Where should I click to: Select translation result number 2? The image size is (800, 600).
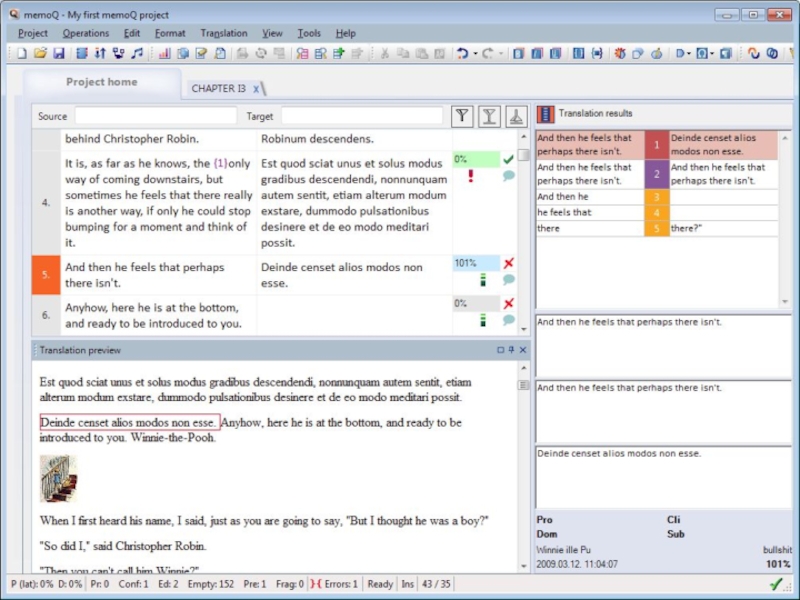coord(657,174)
